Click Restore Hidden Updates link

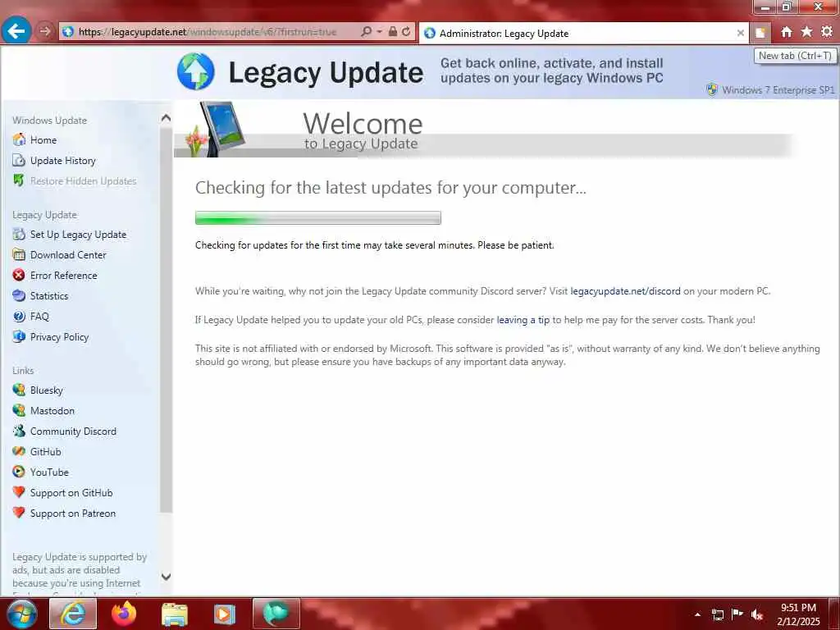[x=83, y=181]
